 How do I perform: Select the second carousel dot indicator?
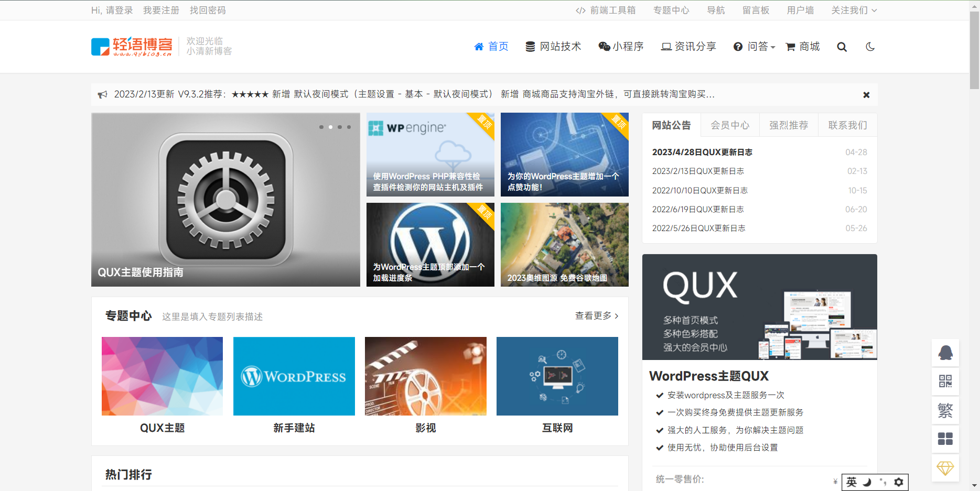tap(330, 127)
